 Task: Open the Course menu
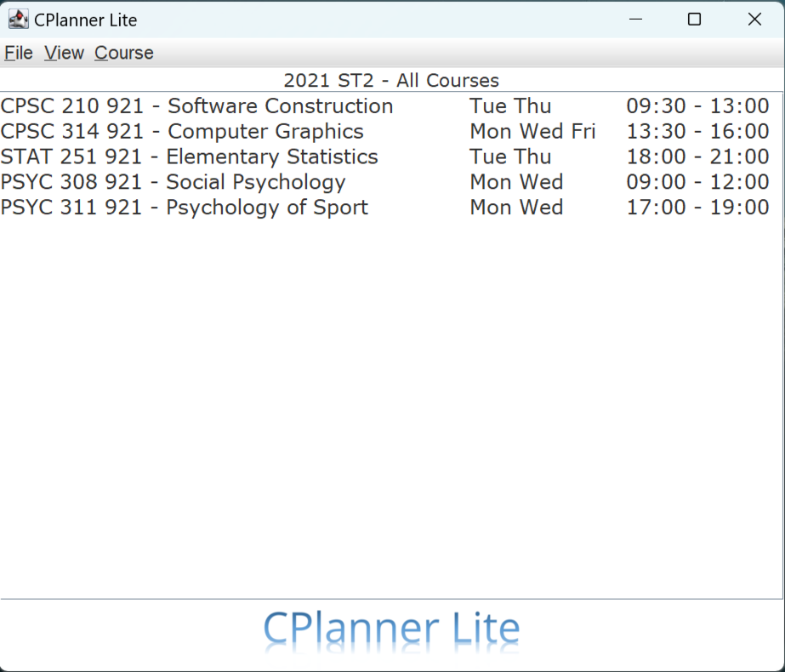(x=123, y=53)
